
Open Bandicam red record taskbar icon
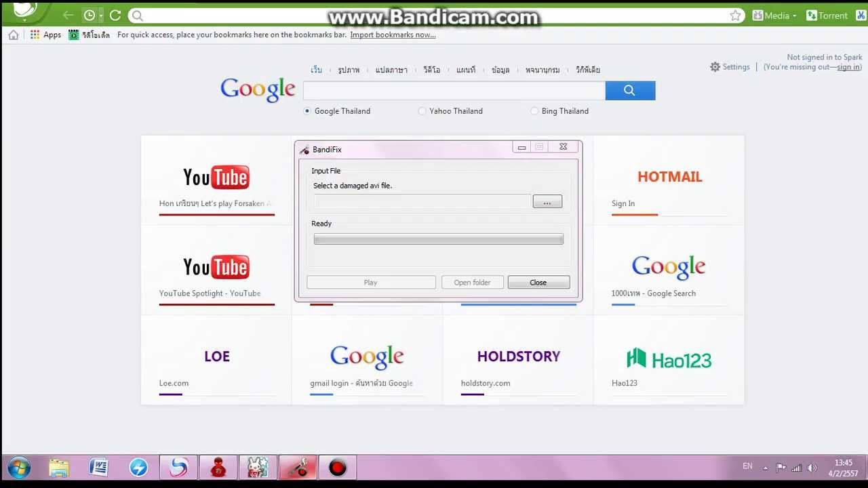[x=338, y=468]
